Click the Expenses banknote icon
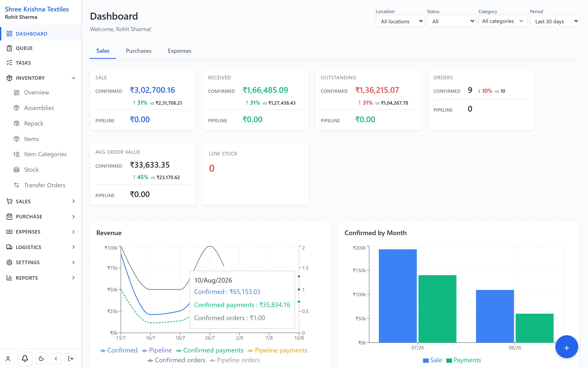Screen dimensions: 588x368 [9, 232]
